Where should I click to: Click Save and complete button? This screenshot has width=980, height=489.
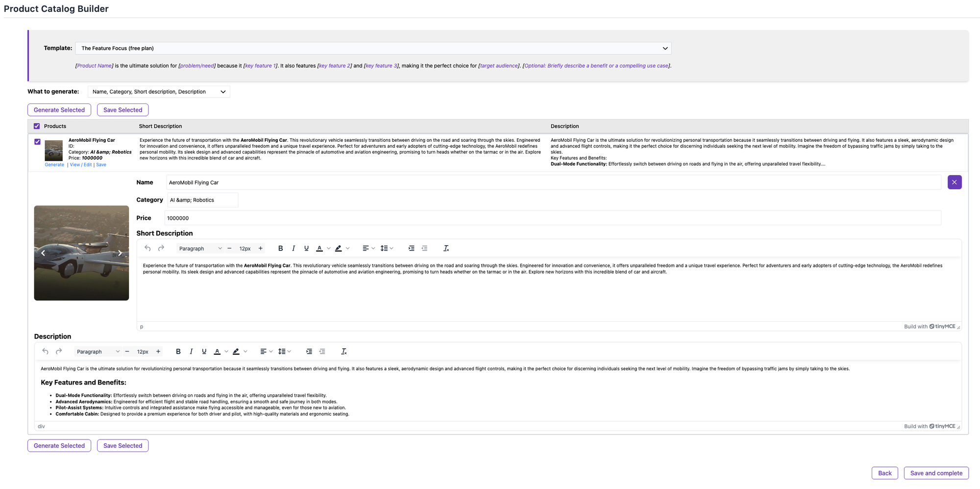coord(936,473)
